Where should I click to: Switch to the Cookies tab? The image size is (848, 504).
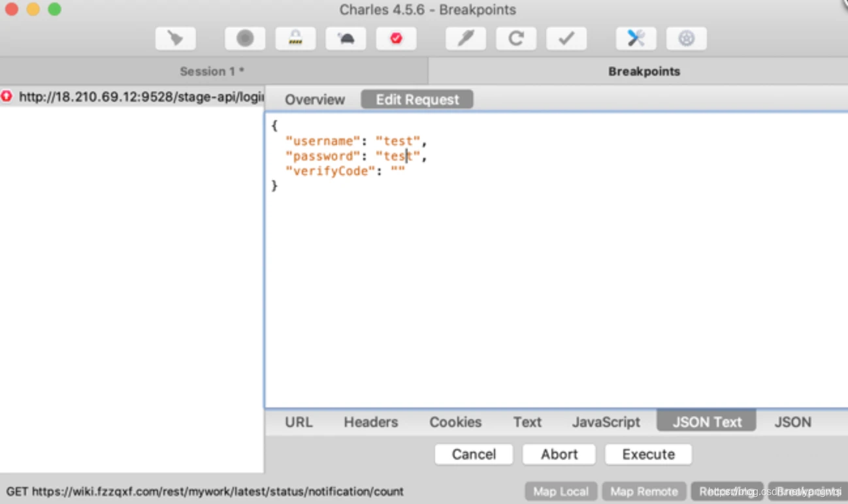pyautogui.click(x=455, y=422)
